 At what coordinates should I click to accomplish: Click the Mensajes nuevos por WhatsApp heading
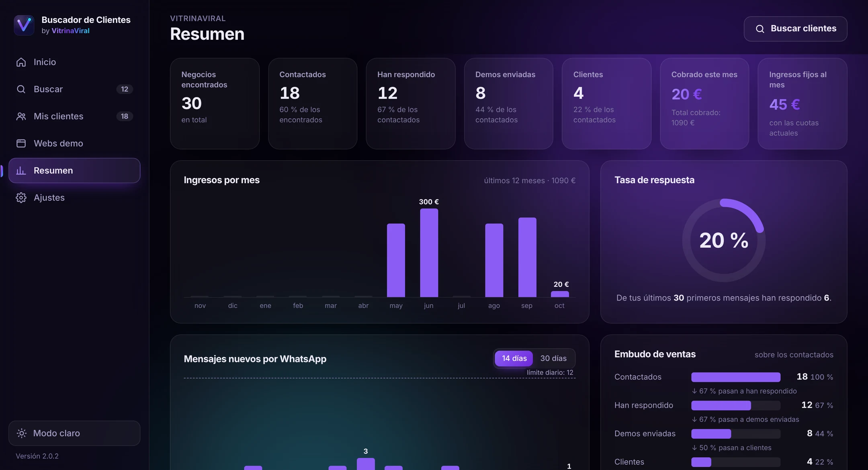[x=255, y=359]
